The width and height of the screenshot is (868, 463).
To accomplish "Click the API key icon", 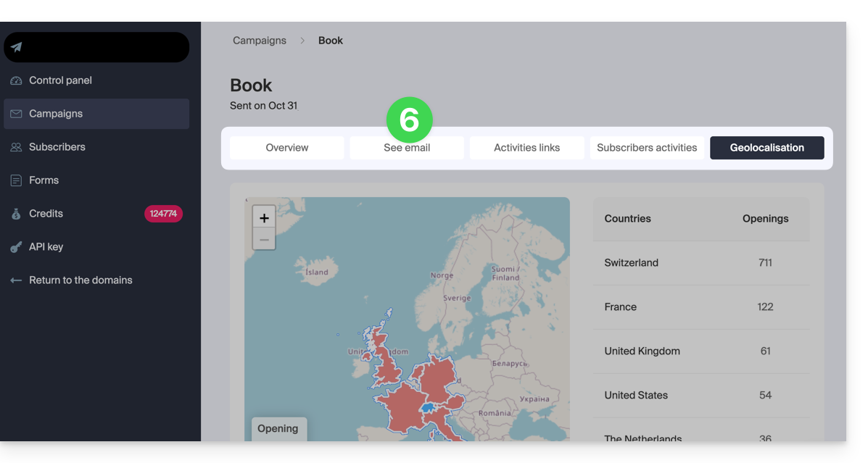I will point(16,247).
